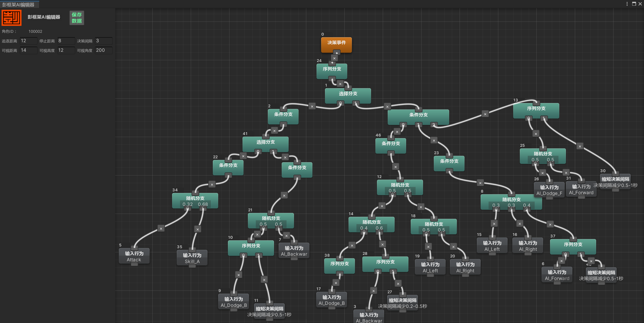Select the 选择分支 node numbered 41
Image resolution: width=644 pixels, height=323 pixels.
(266, 144)
